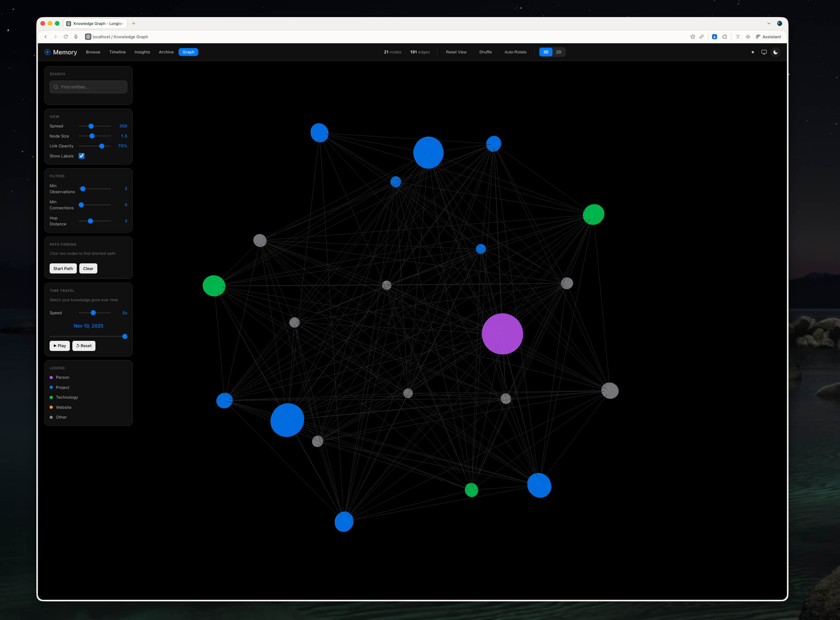This screenshot has width=840, height=620.
Task: Click the display/monitor icon in the header
Action: pos(764,52)
